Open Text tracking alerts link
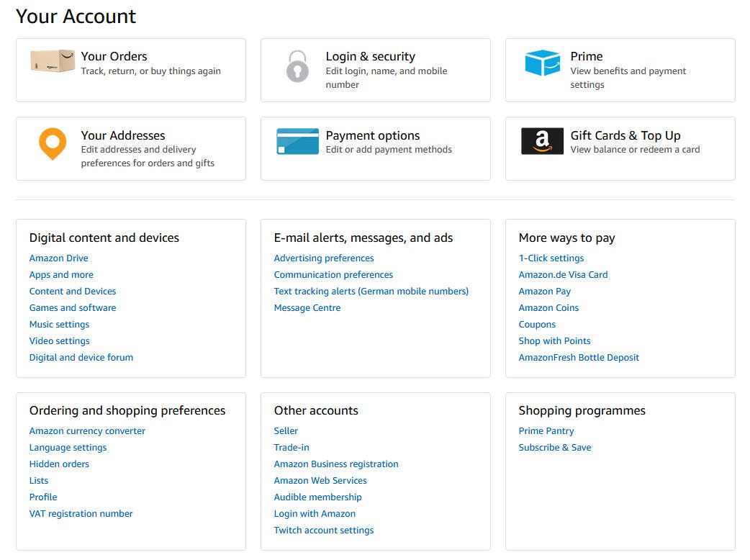The width and height of the screenshot is (750, 560). (x=371, y=292)
